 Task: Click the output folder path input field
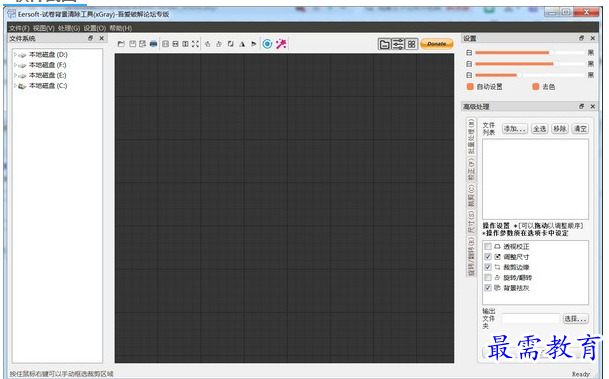coord(531,319)
